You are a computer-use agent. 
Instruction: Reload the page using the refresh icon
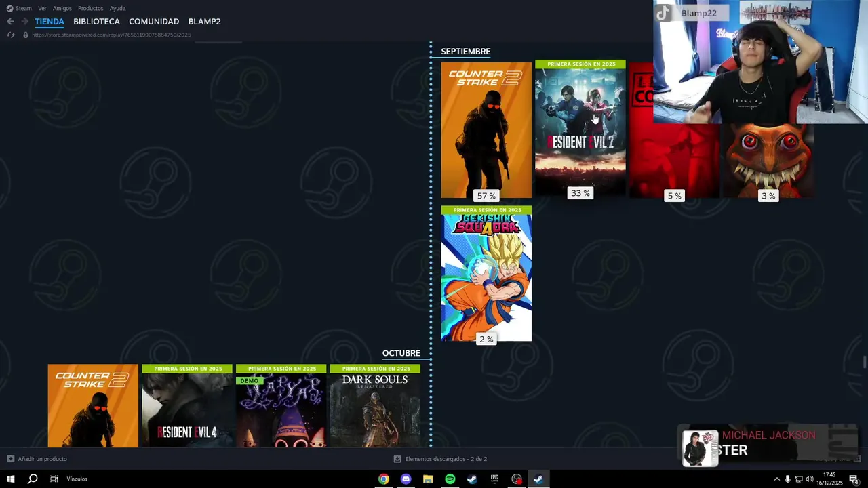[x=10, y=35]
